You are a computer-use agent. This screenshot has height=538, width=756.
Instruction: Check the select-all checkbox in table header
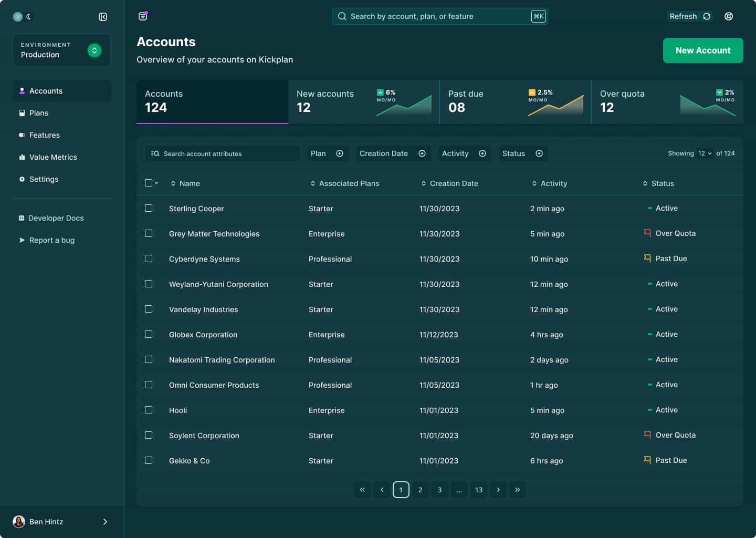pyautogui.click(x=148, y=182)
